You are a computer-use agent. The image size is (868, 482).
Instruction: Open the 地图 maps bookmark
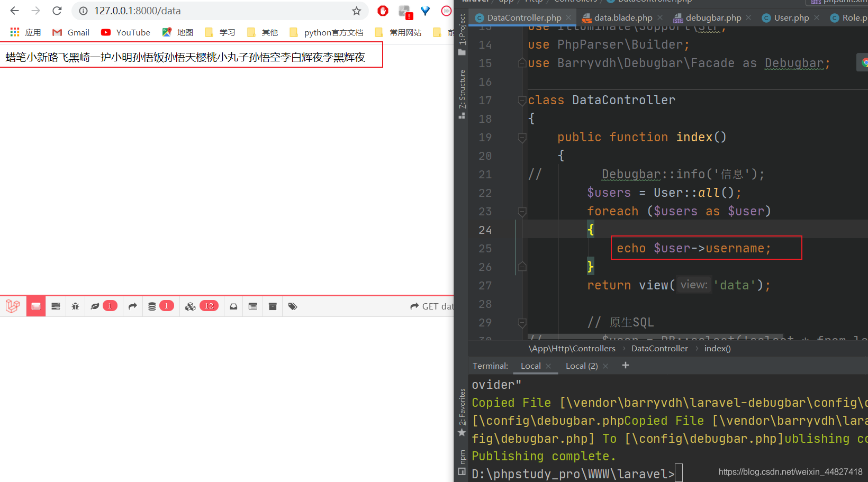(178, 32)
